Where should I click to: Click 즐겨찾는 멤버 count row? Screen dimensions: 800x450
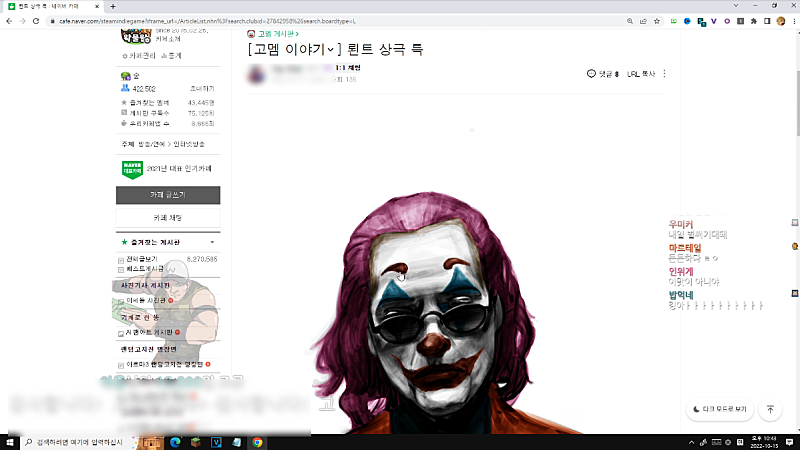click(168, 103)
